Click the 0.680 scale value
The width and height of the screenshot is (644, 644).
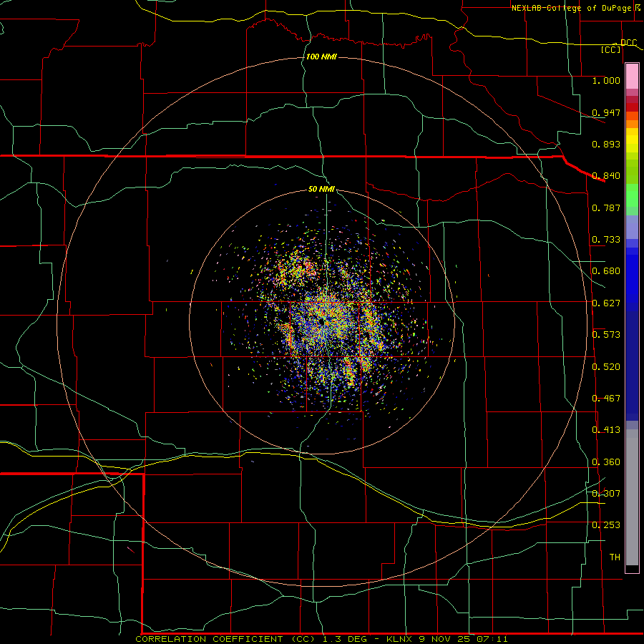[606, 271]
